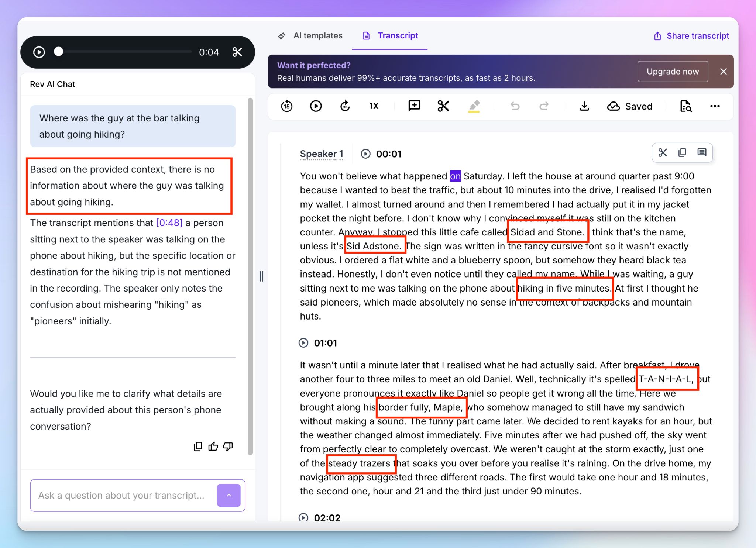Move the audio progress slider knob
The image size is (756, 548).
click(58, 52)
